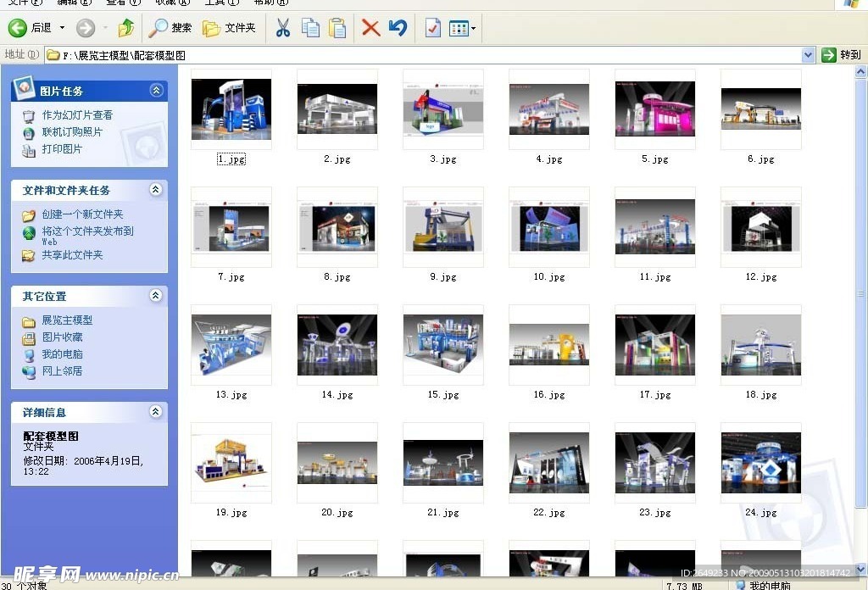Collapse the 文件和文件夹任务 panel

coord(156,190)
